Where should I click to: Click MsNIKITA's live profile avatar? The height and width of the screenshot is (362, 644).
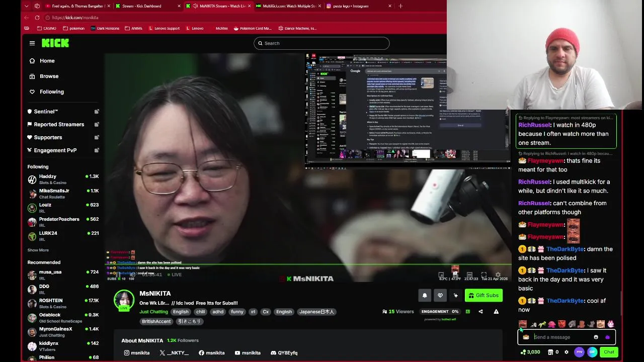(x=124, y=300)
